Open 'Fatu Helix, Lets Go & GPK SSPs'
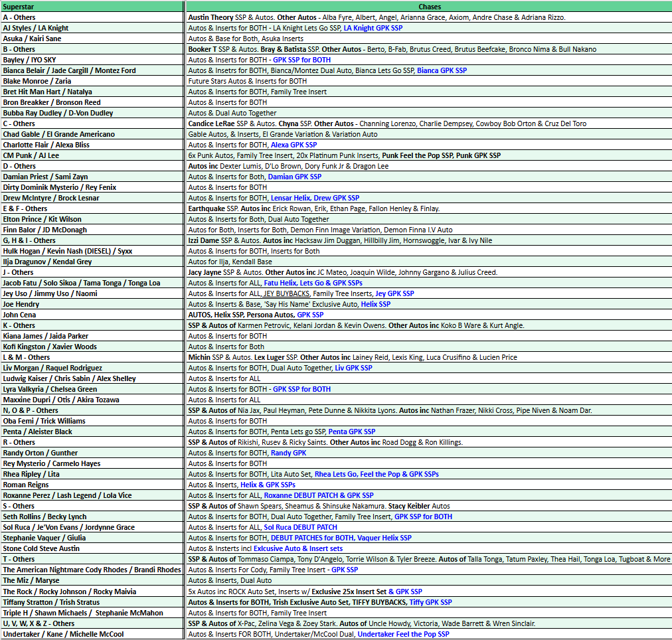 (x=313, y=283)
